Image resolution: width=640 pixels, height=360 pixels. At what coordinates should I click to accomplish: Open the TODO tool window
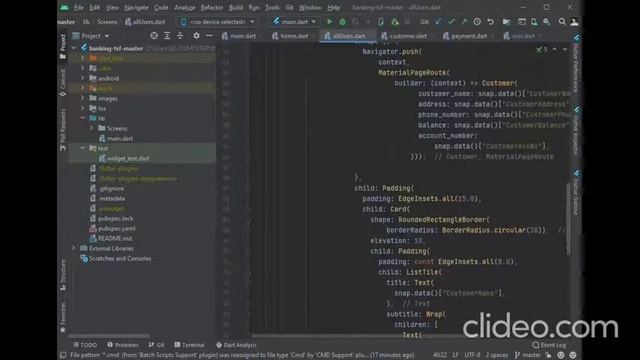[85, 345]
